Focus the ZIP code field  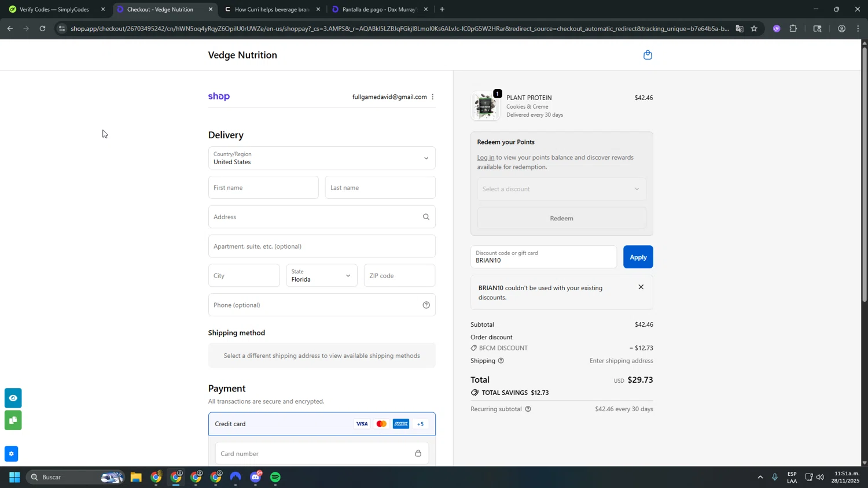click(399, 276)
